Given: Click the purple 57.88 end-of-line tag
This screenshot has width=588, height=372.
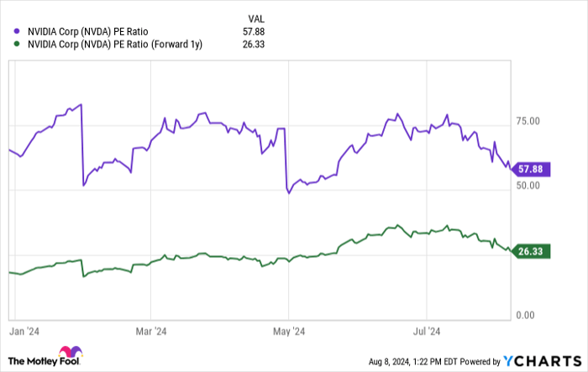Looking at the screenshot, I should [x=531, y=169].
